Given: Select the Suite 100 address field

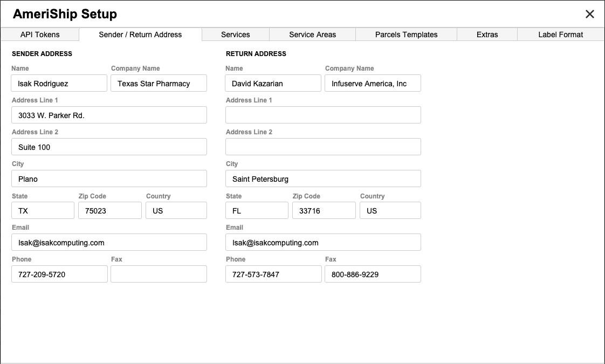Looking at the screenshot, I should (x=109, y=147).
